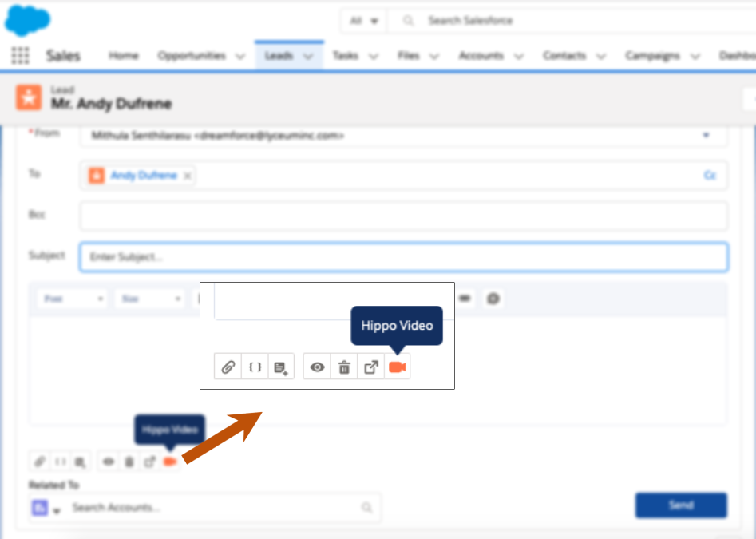Click the Sales app name label
The width and height of the screenshot is (756, 539).
tap(63, 56)
